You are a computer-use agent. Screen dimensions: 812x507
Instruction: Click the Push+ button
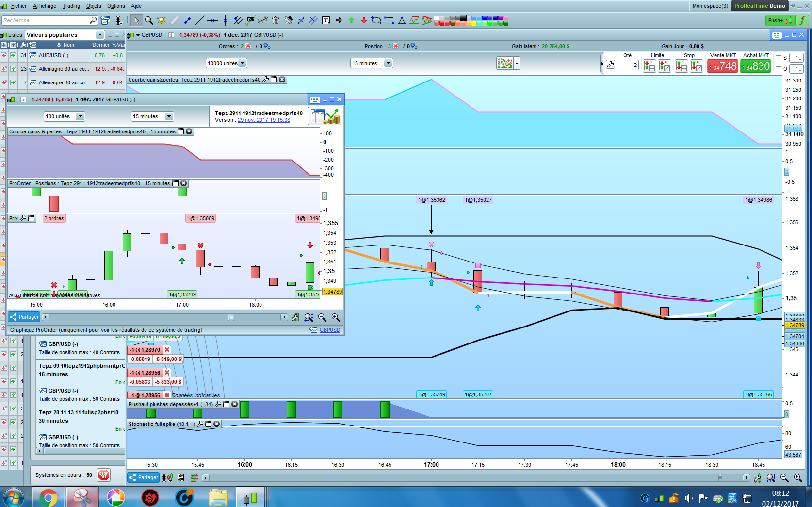(x=779, y=20)
